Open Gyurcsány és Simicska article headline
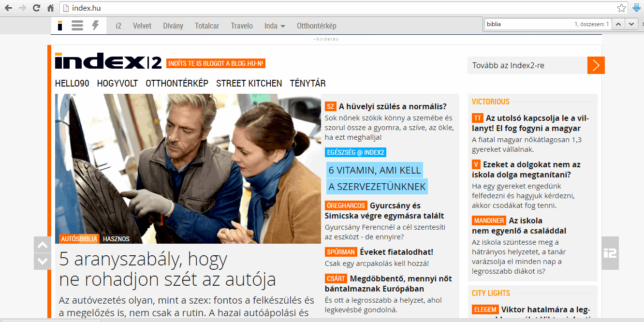644x322 pixels. point(384,211)
